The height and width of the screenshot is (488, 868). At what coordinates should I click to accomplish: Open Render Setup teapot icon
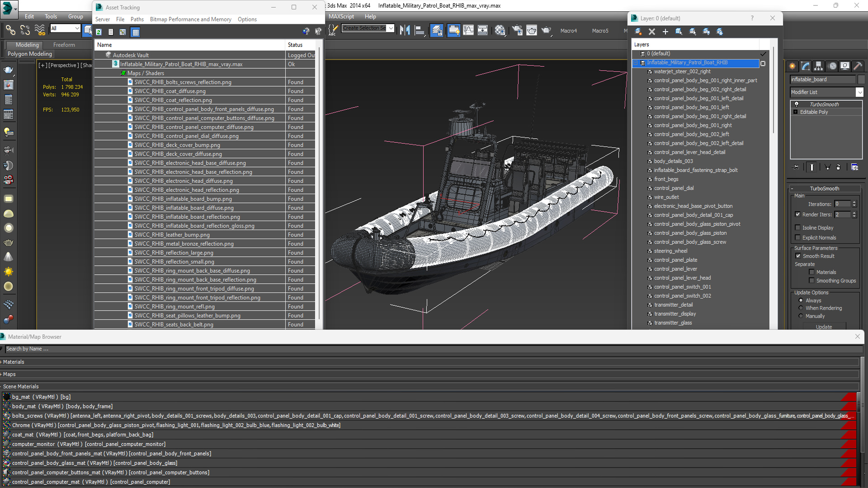[517, 30]
